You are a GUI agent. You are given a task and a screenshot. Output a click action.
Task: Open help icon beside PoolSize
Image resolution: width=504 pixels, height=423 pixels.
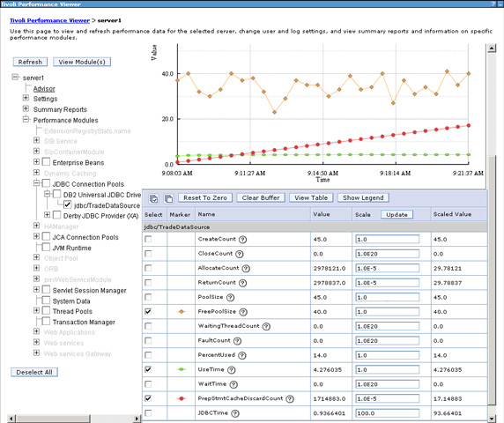pyautogui.click(x=230, y=297)
